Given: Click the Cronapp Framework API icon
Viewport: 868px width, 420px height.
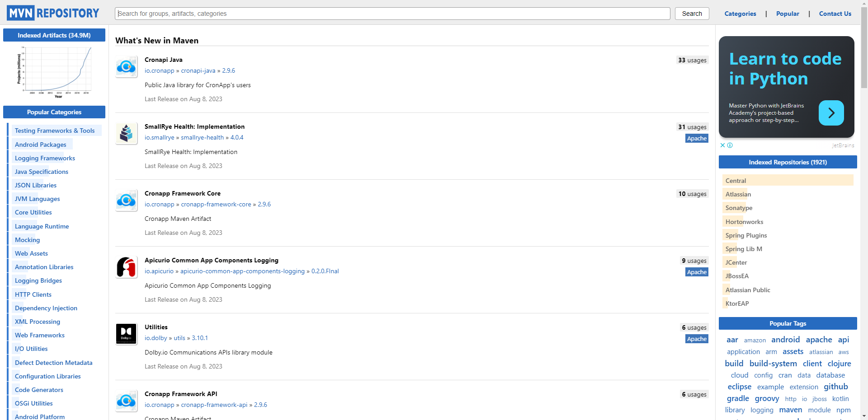Looking at the screenshot, I should coord(126,401).
